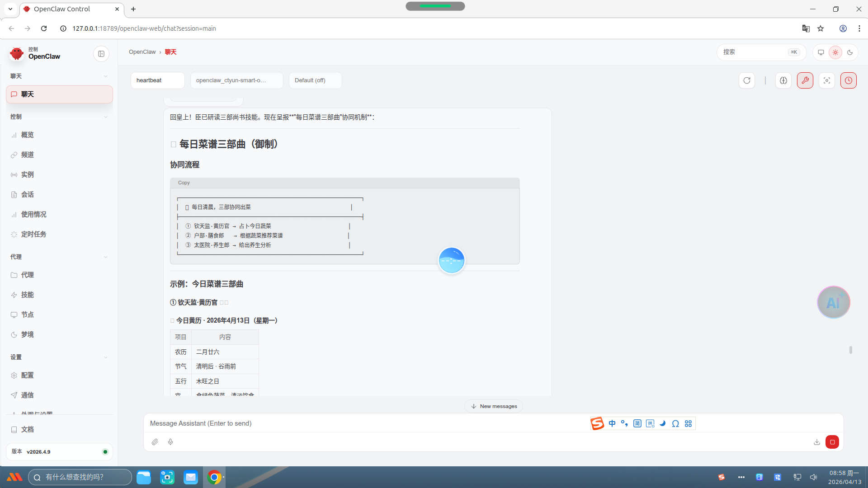Open taskbar search 有什么想查找的吗
Image resolution: width=868 pixels, height=488 pixels.
tap(80, 477)
